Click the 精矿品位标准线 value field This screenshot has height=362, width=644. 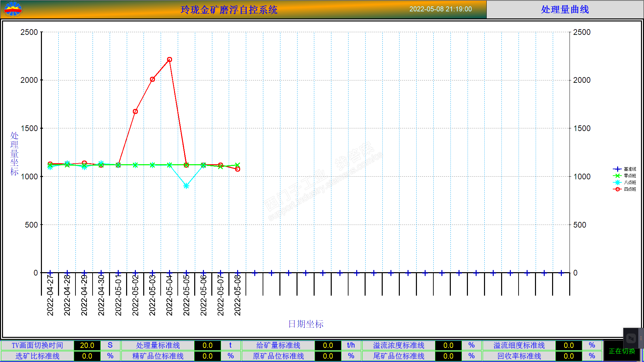[207, 356]
